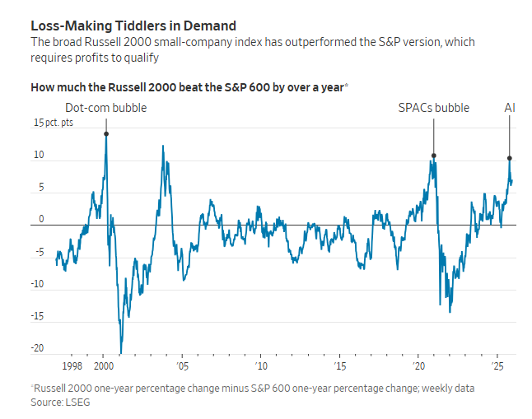The width and height of the screenshot is (532, 419).
Task: Click the '0' y-axis baseline label
Action: point(40,220)
